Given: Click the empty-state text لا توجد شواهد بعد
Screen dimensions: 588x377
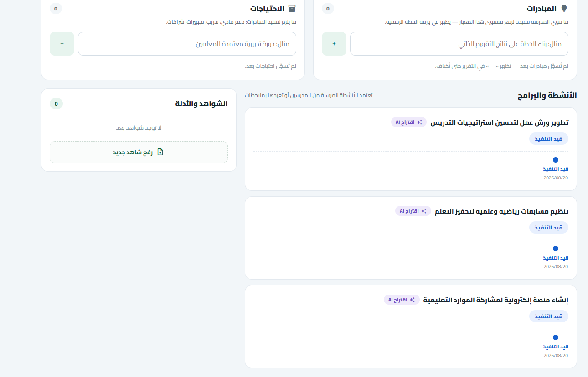Looking at the screenshot, I should click(x=139, y=128).
